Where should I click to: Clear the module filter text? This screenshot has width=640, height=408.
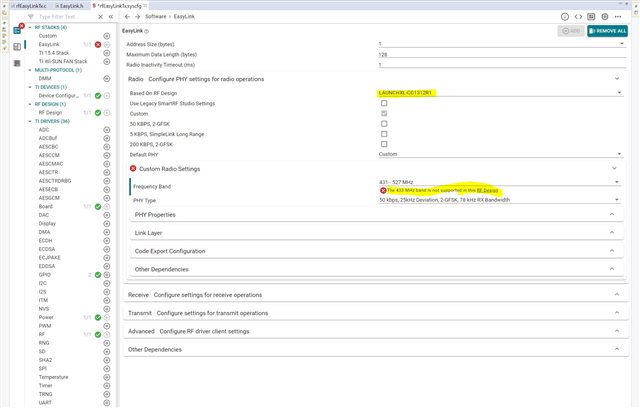tap(99, 17)
